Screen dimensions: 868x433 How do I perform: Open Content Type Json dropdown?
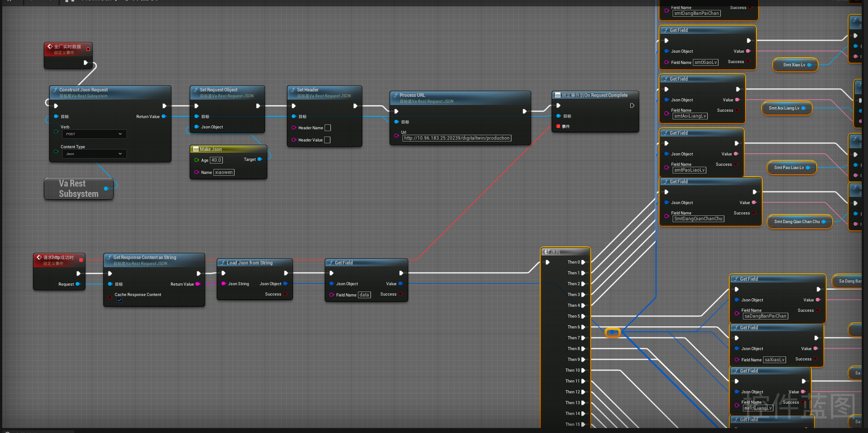94,154
